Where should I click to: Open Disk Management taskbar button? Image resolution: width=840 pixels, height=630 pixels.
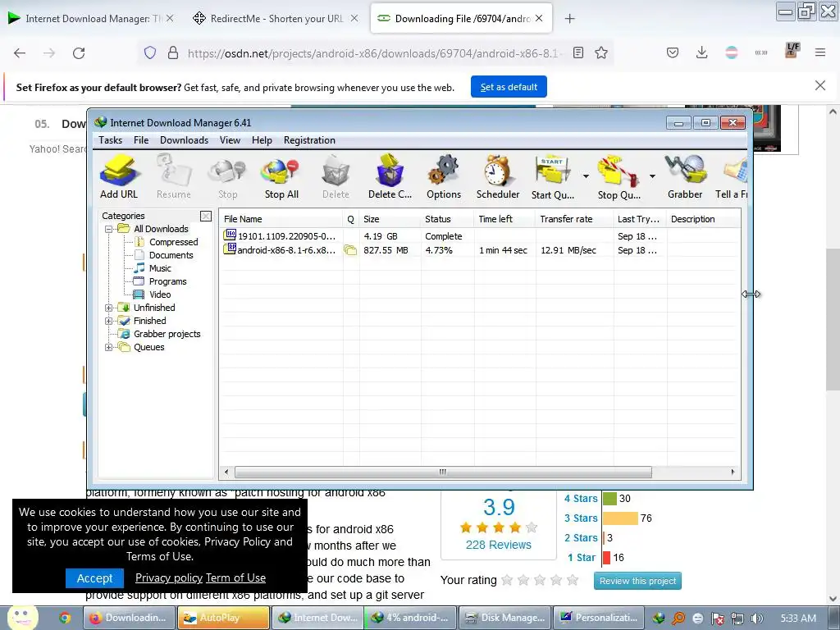coord(504,619)
